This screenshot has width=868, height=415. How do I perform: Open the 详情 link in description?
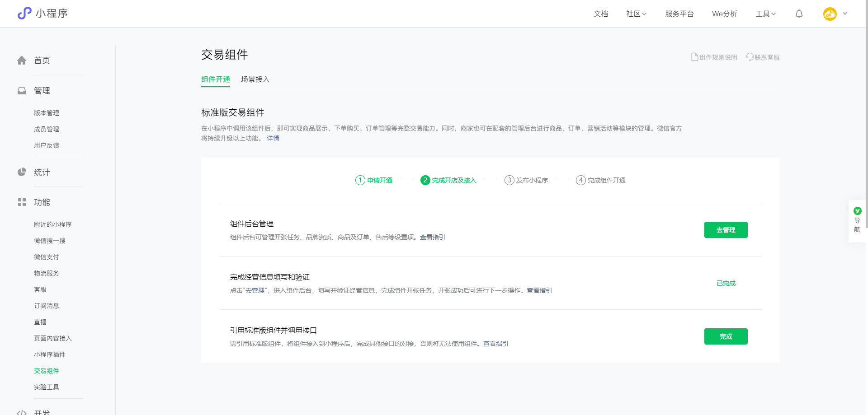click(x=273, y=138)
